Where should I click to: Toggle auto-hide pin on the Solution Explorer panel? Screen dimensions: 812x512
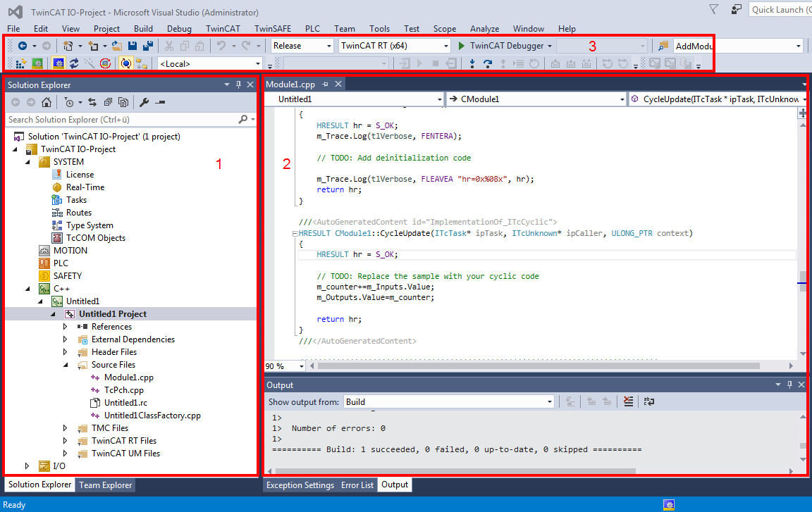[238, 85]
